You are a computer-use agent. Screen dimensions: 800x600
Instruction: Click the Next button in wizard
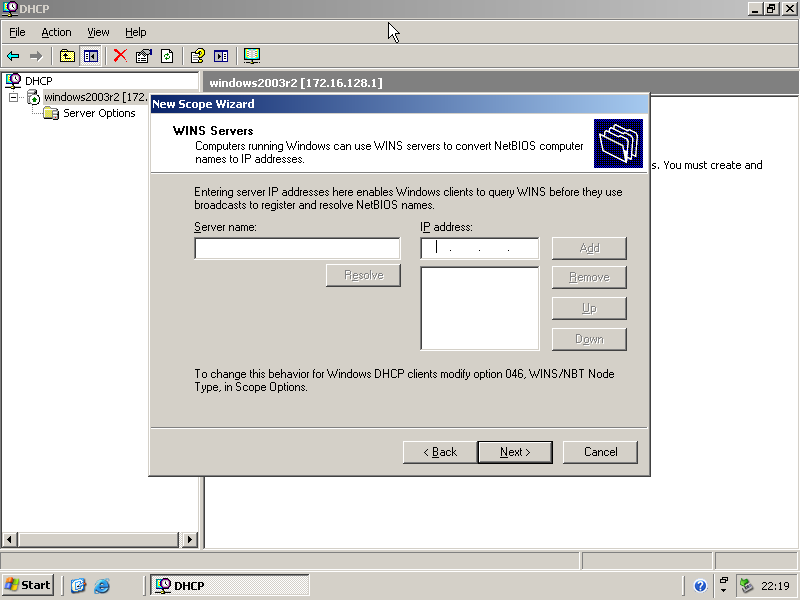click(x=514, y=452)
